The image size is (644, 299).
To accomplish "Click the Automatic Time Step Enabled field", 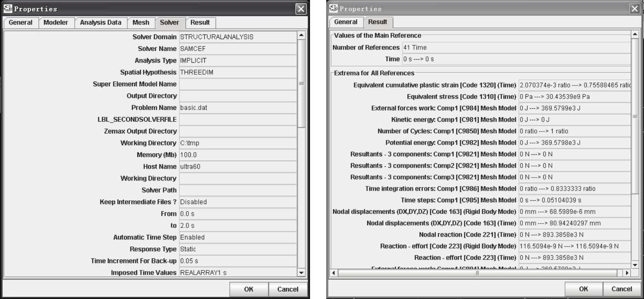I will pyautogui.click(x=238, y=237).
